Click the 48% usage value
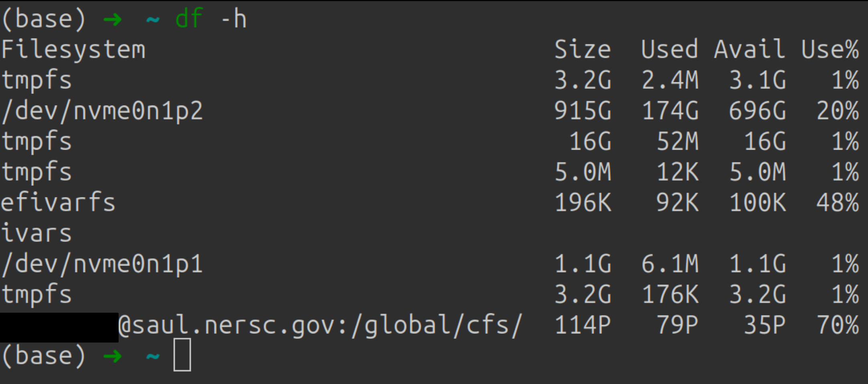The width and height of the screenshot is (868, 384). pyautogui.click(x=838, y=203)
